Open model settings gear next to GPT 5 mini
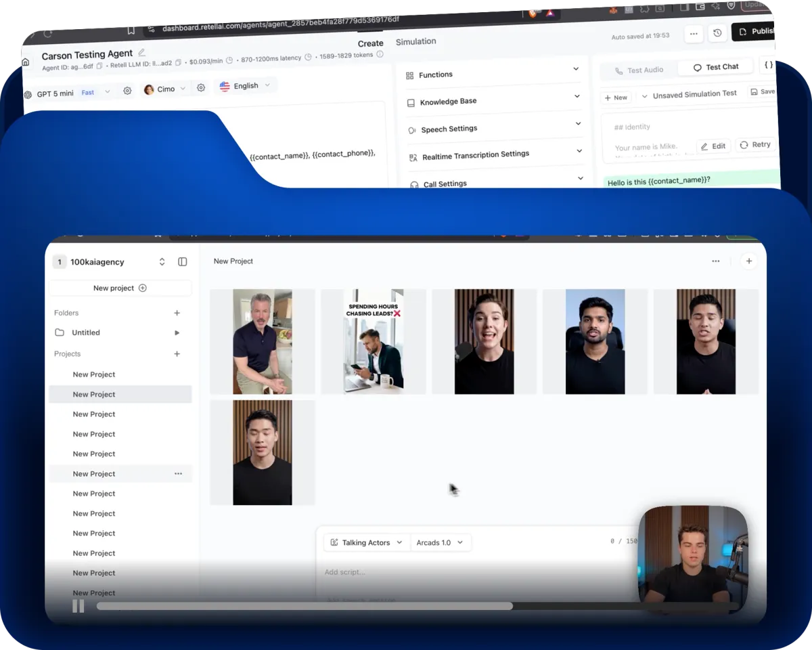812x650 pixels. (127, 91)
